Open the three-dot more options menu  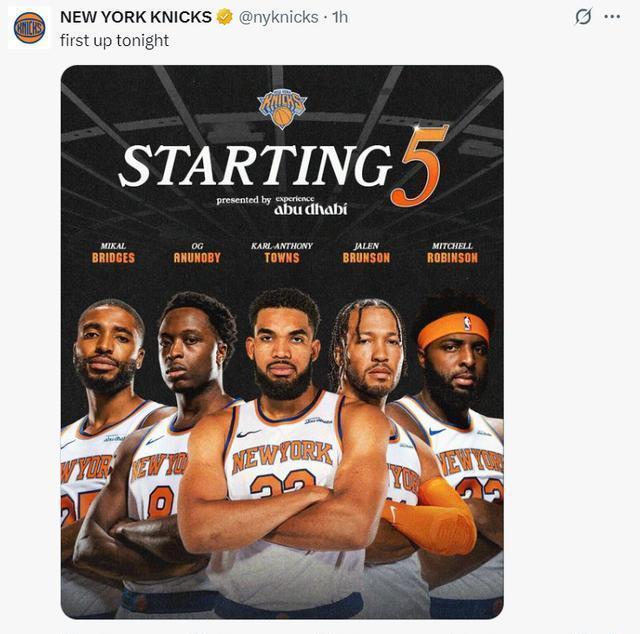click(x=612, y=17)
